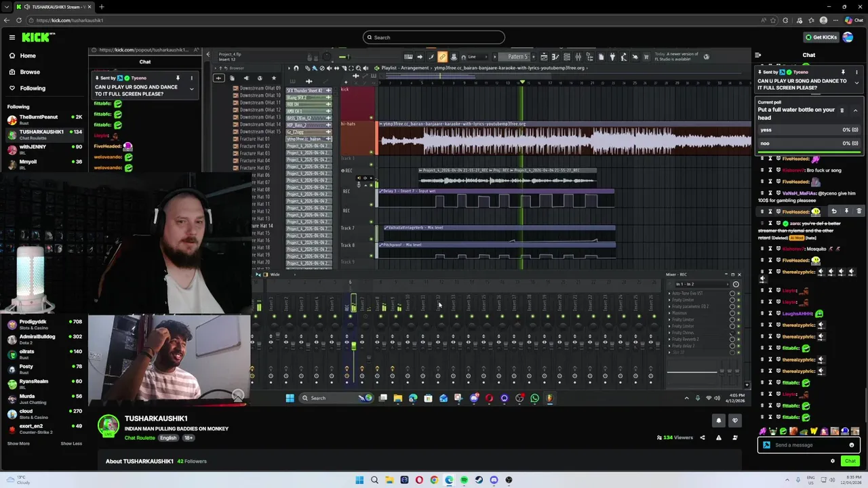
Task: Click browser back arrow button
Action: pos(7,20)
